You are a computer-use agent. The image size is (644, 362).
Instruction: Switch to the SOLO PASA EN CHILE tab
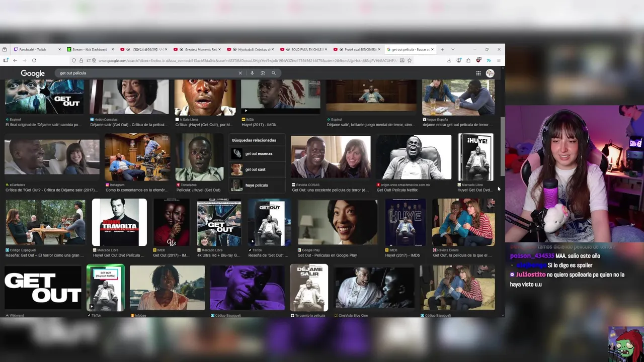304,49
